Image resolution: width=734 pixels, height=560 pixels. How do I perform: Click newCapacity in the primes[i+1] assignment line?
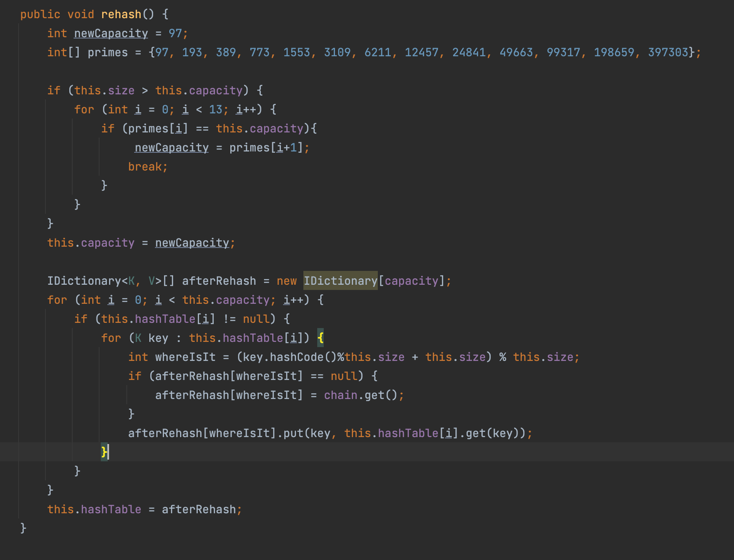[171, 148]
